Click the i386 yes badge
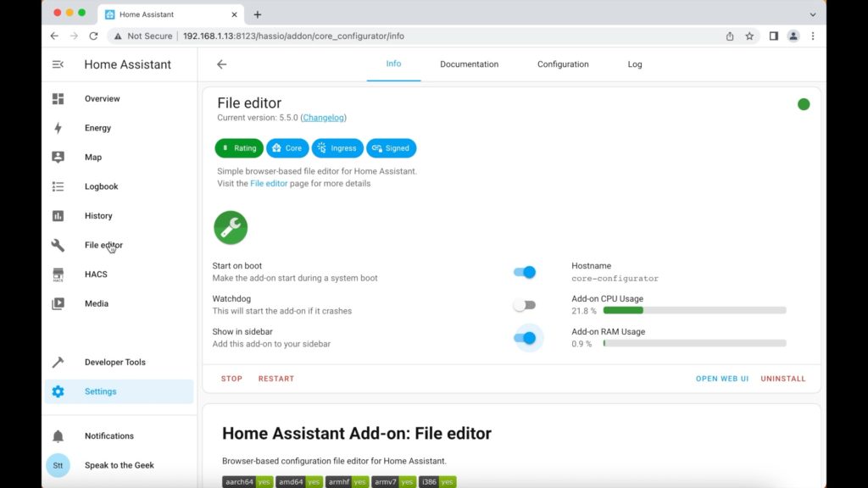 tap(437, 482)
